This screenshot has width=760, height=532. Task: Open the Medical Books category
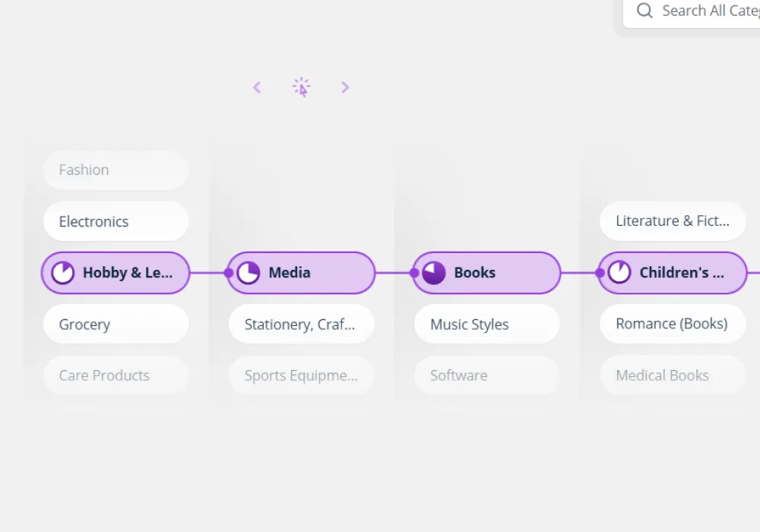[x=672, y=375]
